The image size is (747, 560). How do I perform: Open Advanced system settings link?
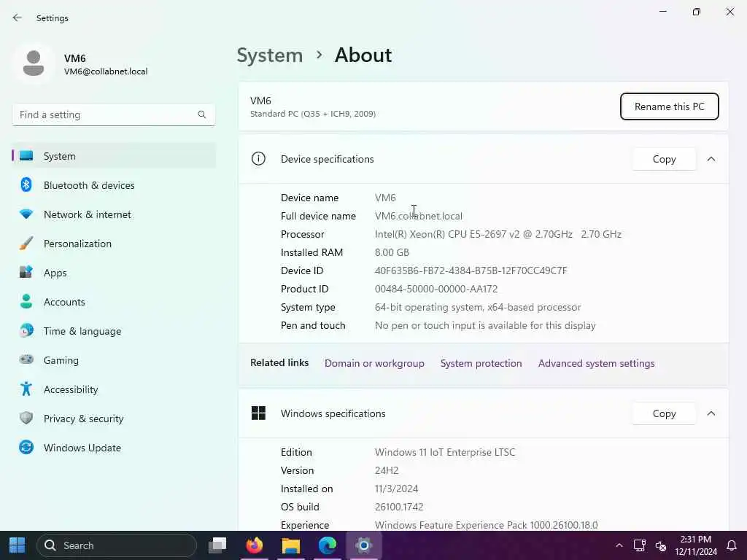point(597,363)
